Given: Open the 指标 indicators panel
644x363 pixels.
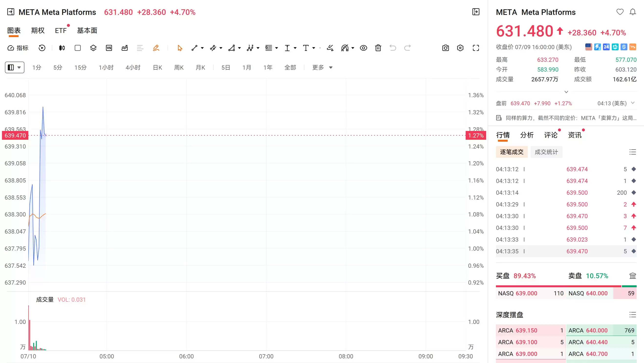Looking at the screenshot, I should (18, 48).
